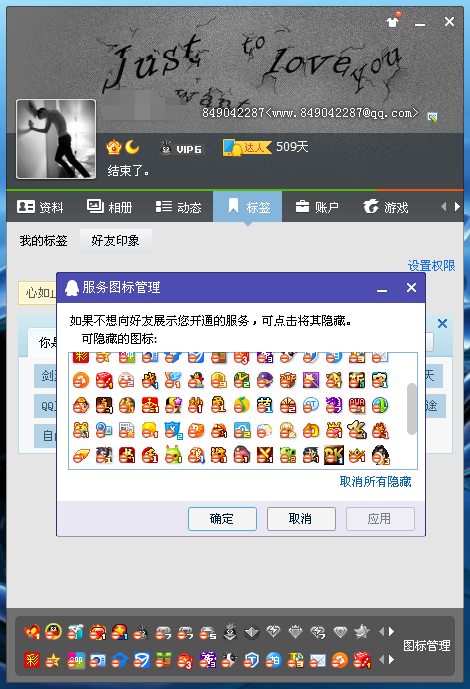470x689 pixels.
Task: Click the envelope mail icon in the bottom bar
Action: tap(318, 660)
